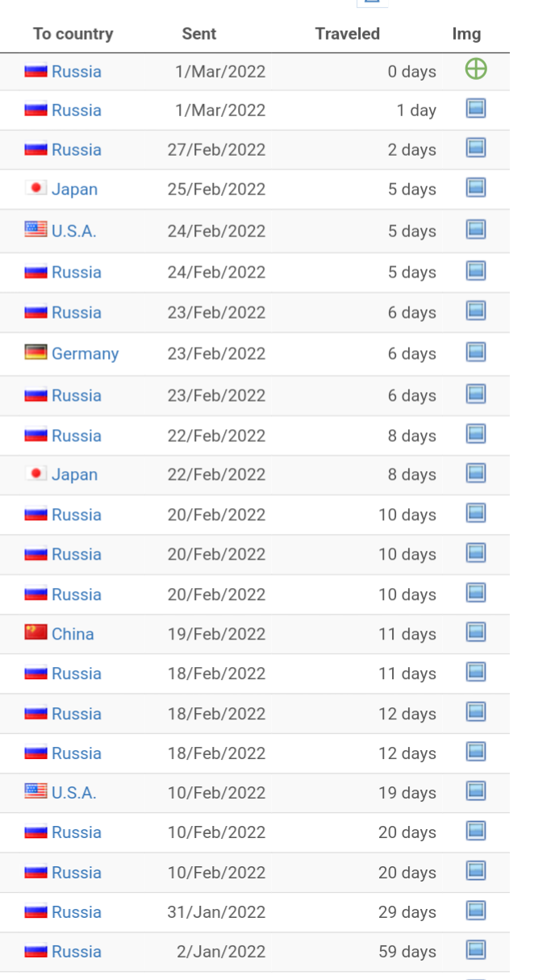Open Japan link in 25/Feb/2022 row

74,190
